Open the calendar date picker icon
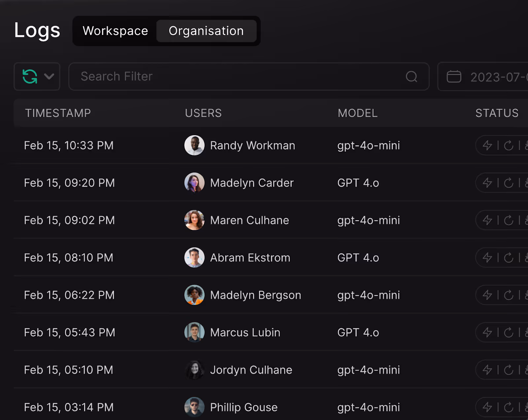Viewport: 528px width, 420px height. pos(454,76)
